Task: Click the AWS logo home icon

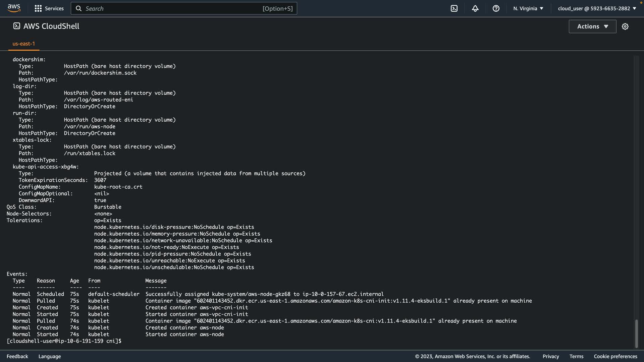Action: pyautogui.click(x=14, y=8)
